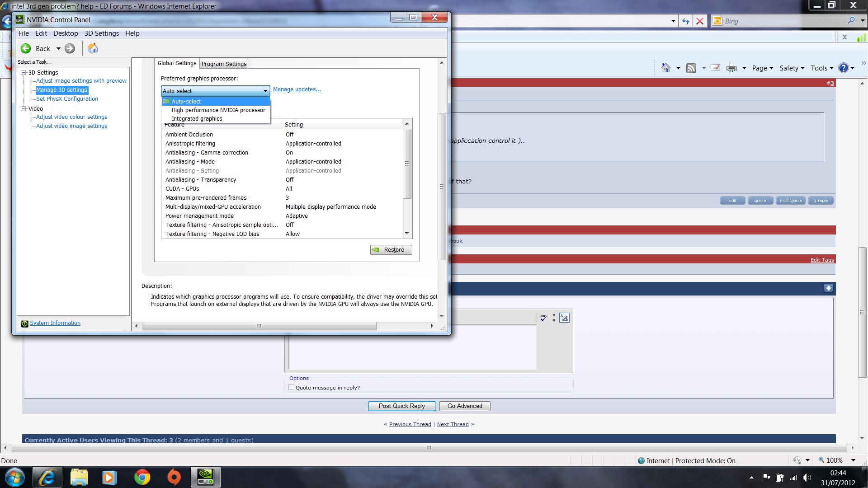Switch to the Global Settings tab
868x488 pixels.
coord(177,63)
